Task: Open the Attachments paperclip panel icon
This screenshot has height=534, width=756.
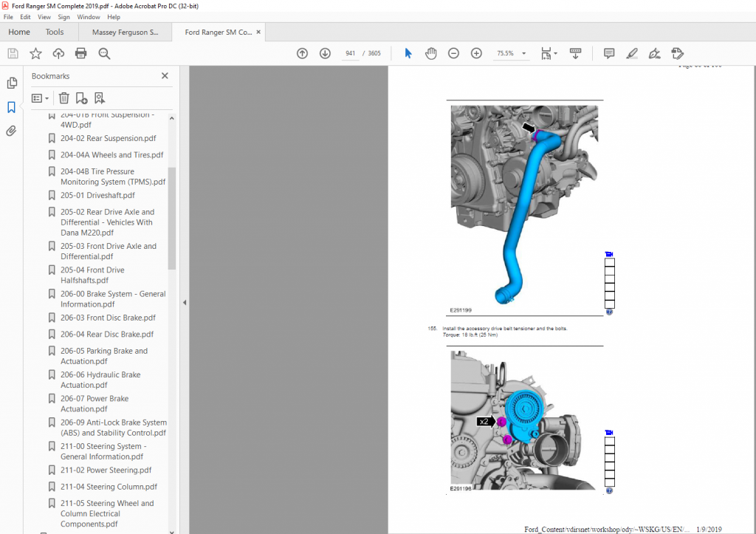Action: [x=11, y=131]
